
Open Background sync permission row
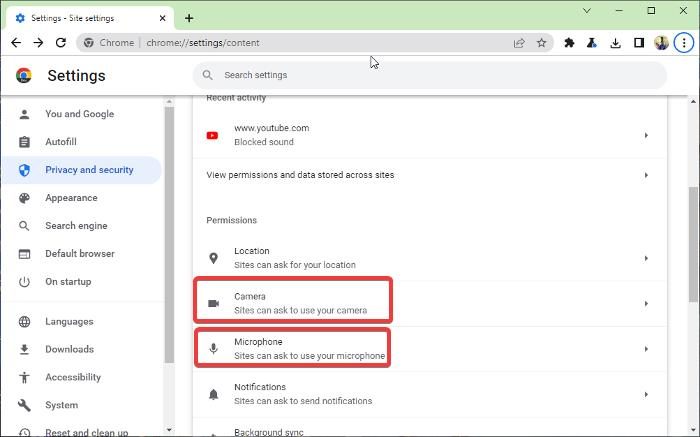430,428
